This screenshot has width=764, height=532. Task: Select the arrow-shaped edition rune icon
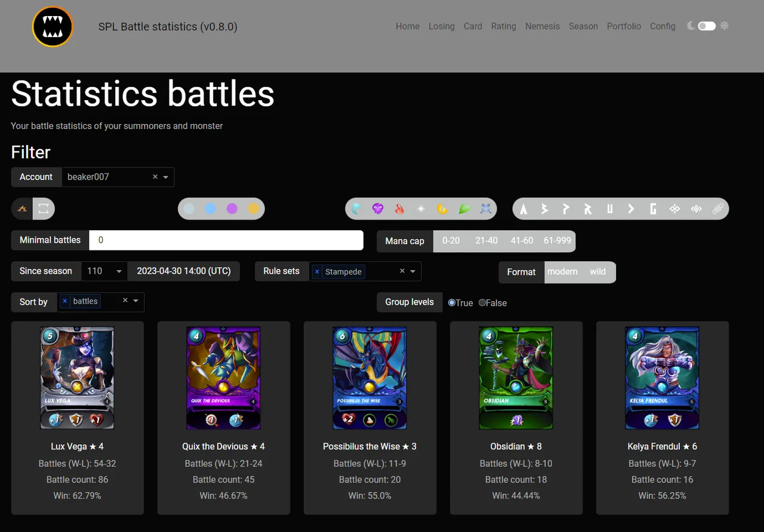click(631, 209)
